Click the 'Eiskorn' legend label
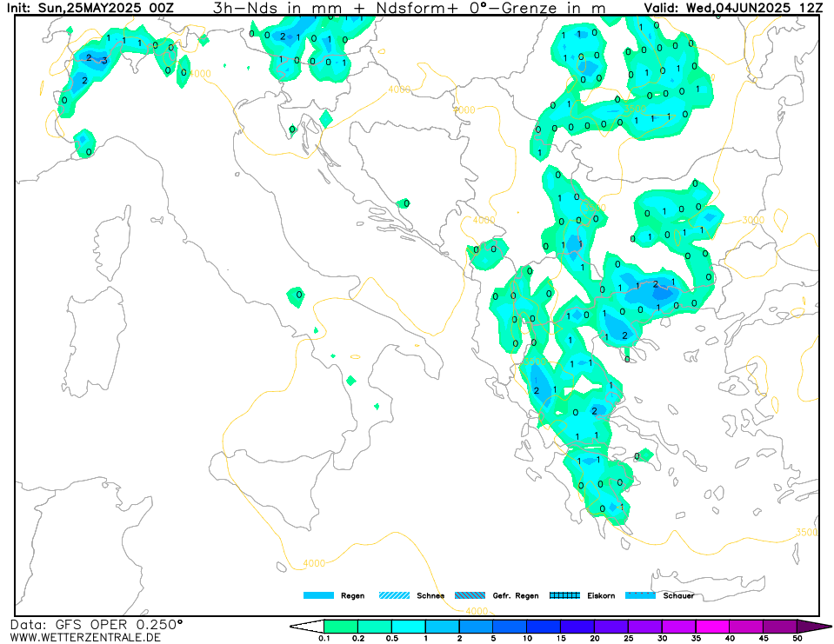Image resolution: width=834 pixels, height=644 pixels. [x=601, y=595]
